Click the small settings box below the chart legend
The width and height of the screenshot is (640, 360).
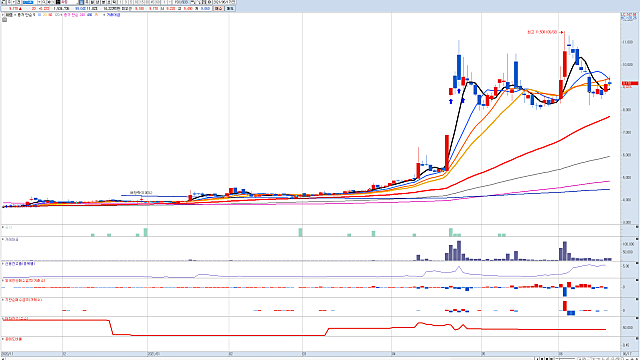tap(4, 19)
